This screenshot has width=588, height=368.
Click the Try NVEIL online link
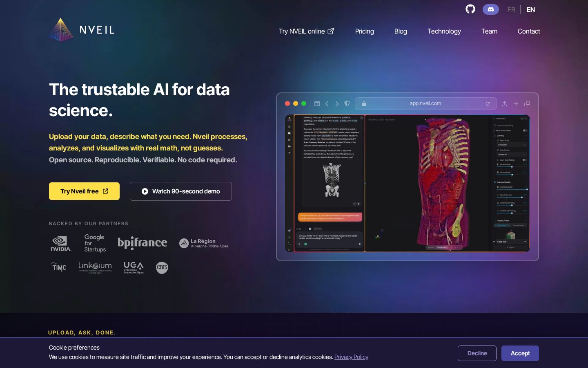(x=306, y=31)
